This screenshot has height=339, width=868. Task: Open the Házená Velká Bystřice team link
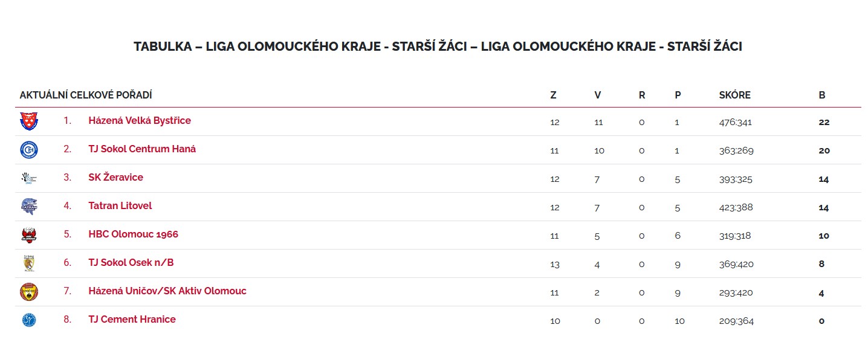[x=140, y=121]
